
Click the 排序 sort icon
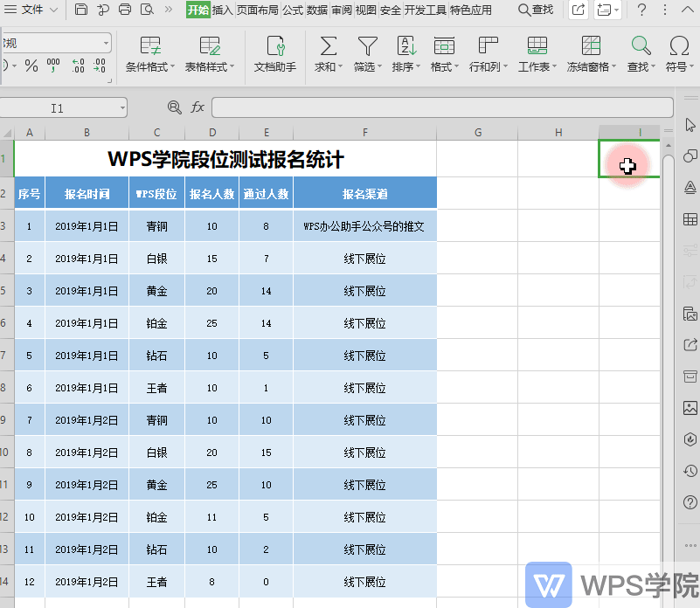(406, 46)
